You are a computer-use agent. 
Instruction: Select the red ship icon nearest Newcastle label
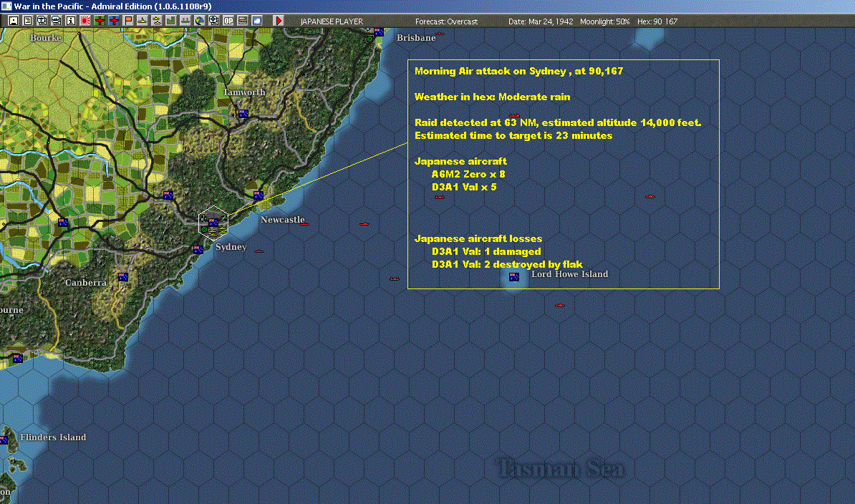pyautogui.click(x=304, y=223)
